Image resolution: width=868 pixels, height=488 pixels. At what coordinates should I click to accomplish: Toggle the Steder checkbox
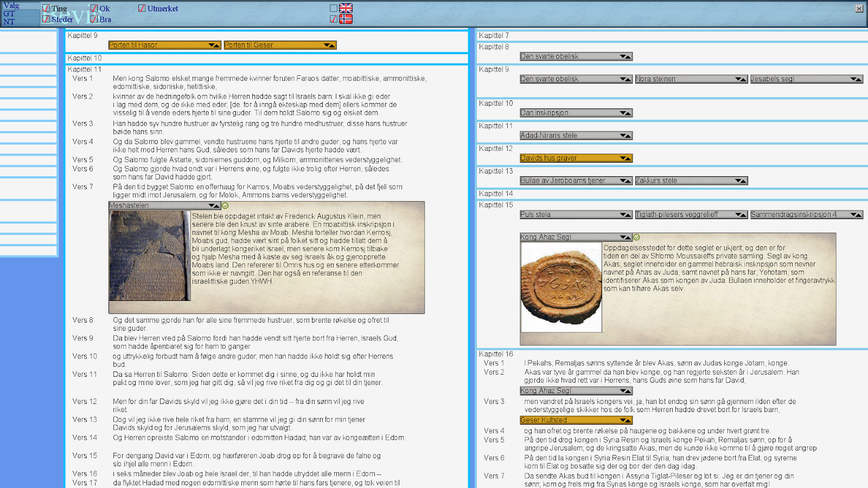point(47,19)
